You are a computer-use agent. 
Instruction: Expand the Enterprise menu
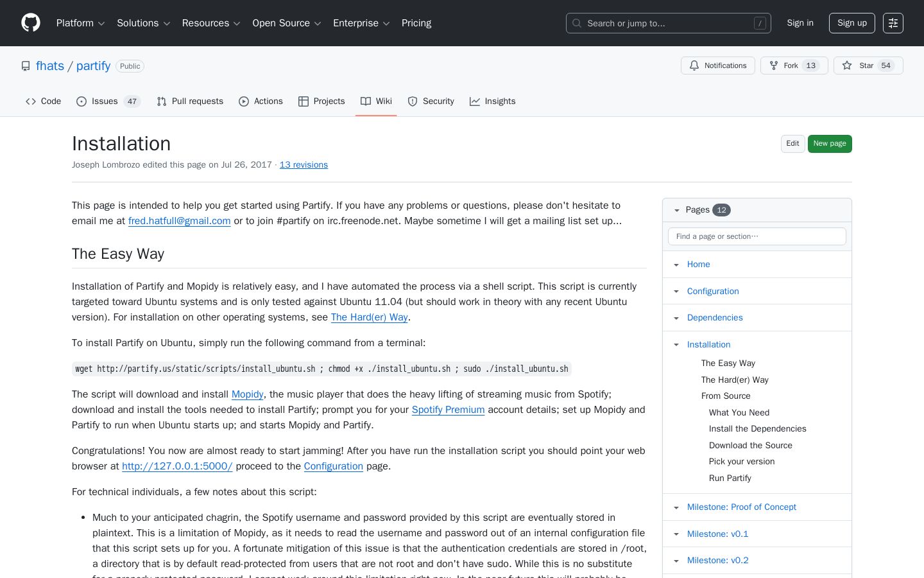tap(361, 23)
